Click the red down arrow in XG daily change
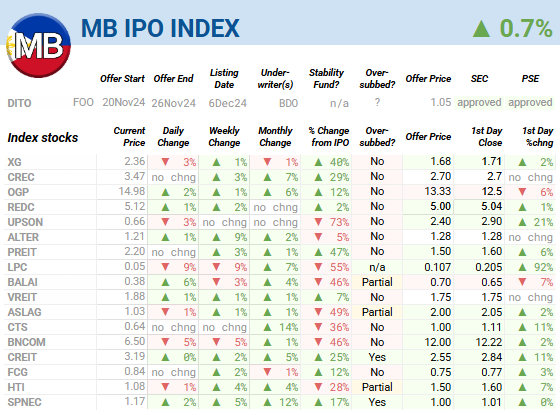The height and width of the screenshot is (415, 560). coord(165,162)
